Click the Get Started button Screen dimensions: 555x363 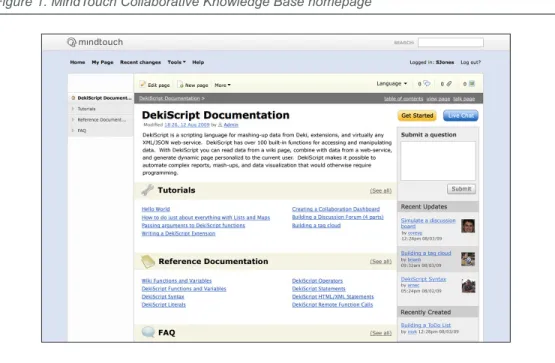coord(417,116)
